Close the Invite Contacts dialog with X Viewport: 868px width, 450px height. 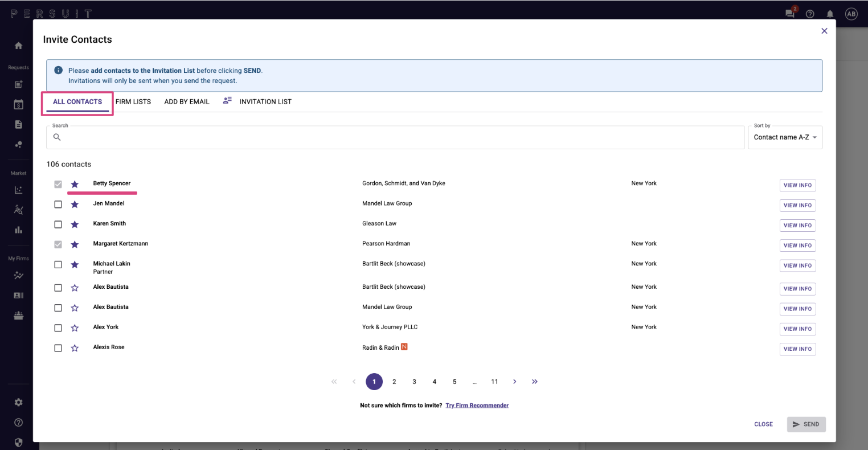pos(824,31)
